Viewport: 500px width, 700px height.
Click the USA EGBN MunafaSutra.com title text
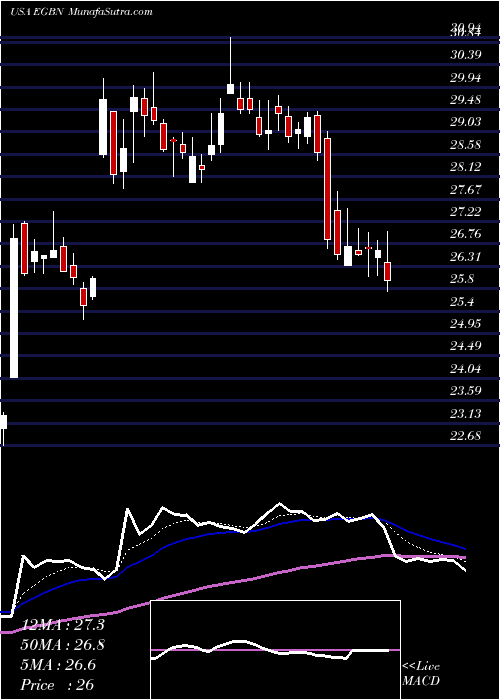(x=81, y=12)
